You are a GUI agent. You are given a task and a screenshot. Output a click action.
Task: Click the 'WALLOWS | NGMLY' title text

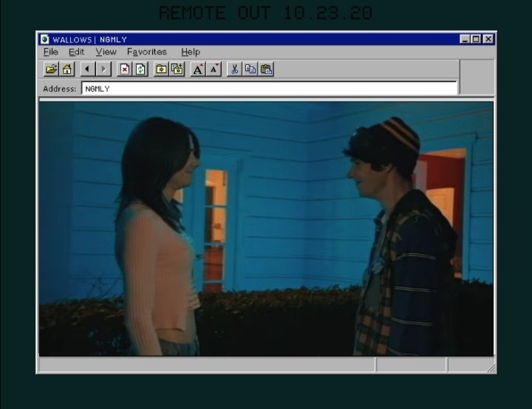point(90,40)
